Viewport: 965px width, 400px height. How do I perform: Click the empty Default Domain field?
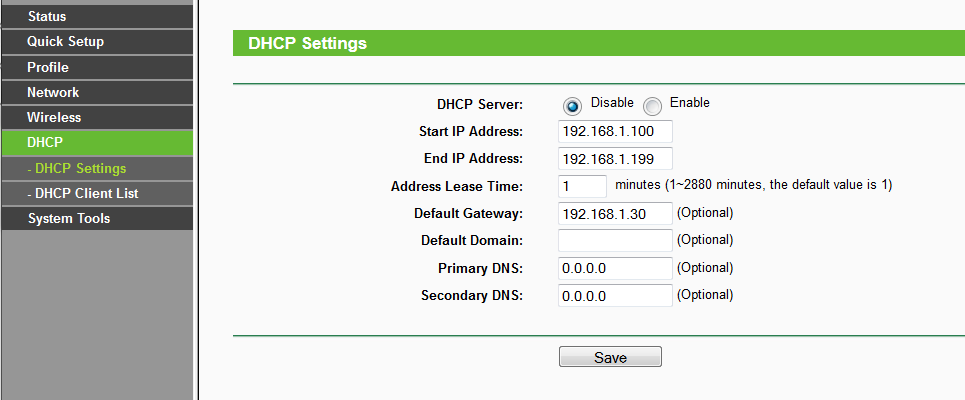[615, 241]
